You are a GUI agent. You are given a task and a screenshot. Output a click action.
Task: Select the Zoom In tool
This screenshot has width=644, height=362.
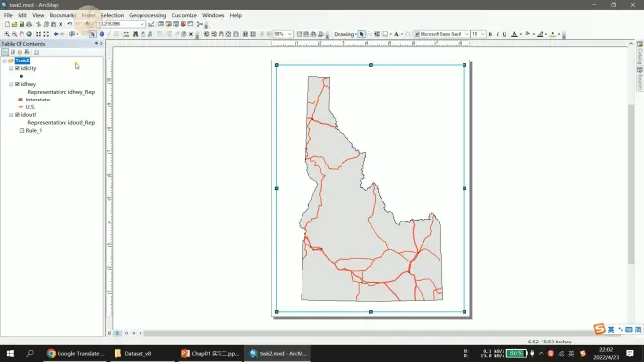click(x=7, y=34)
